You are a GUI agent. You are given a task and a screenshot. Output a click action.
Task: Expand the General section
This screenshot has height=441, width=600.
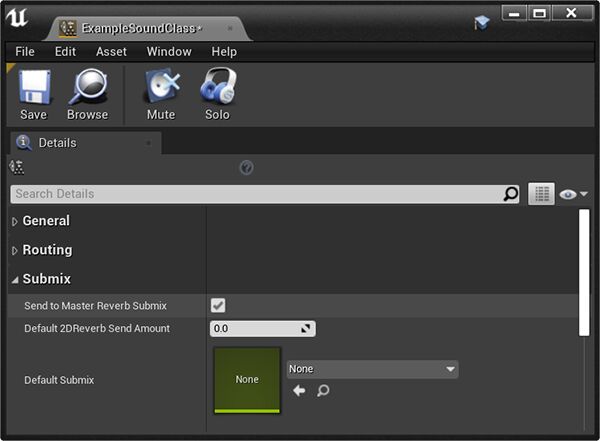[x=15, y=222]
